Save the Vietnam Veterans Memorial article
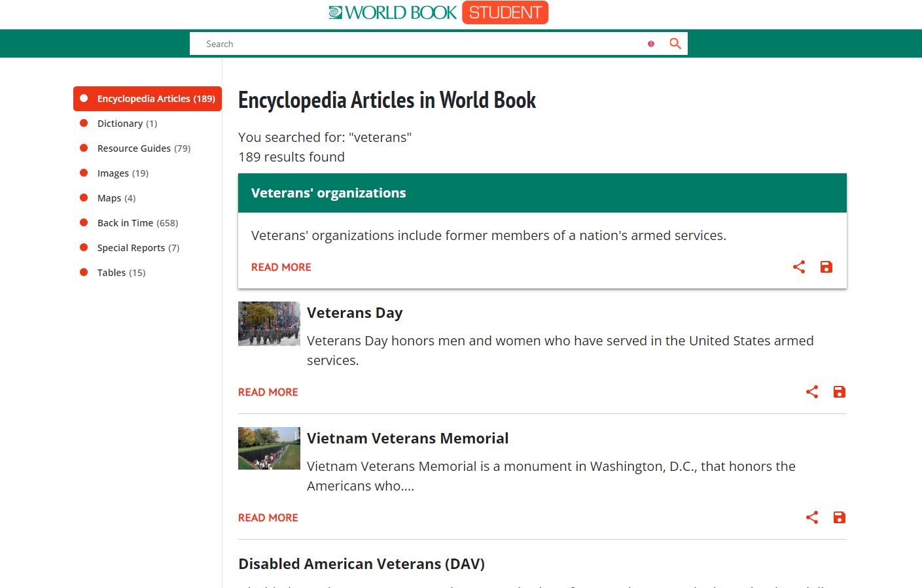922x588 pixels. [840, 517]
